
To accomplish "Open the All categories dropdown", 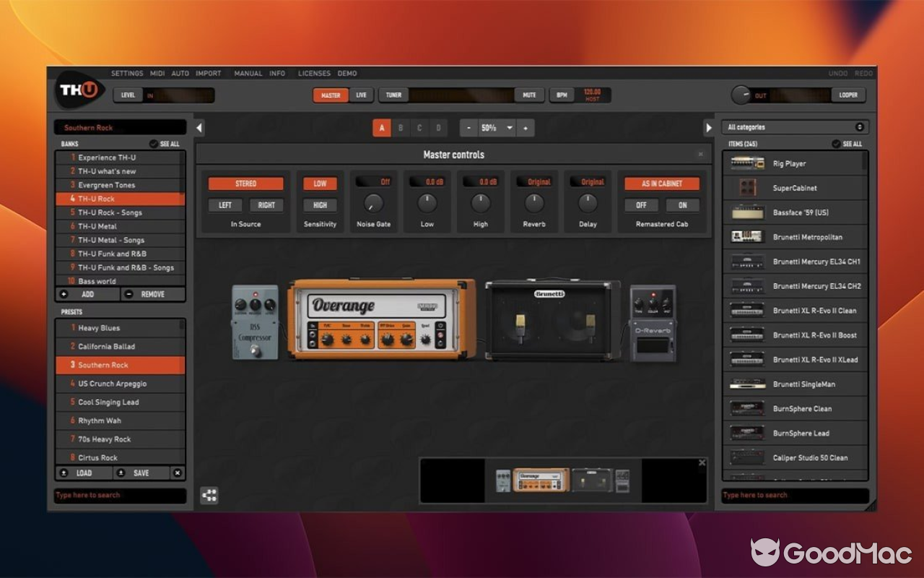I will point(794,126).
